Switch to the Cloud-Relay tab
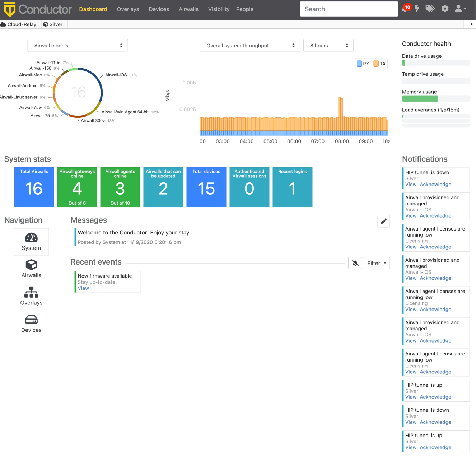The width and height of the screenshot is (476, 465). (x=19, y=24)
